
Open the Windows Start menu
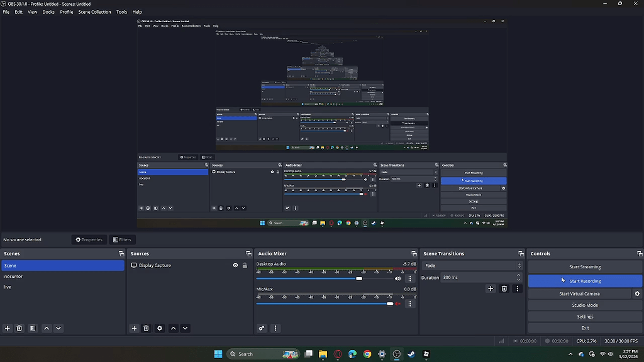(x=218, y=354)
